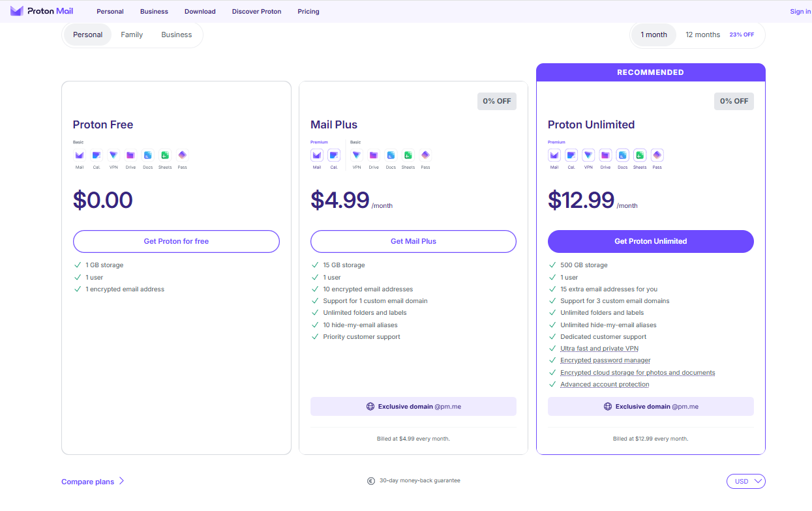Click Get Proton Unlimited button
Image resolution: width=812 pixels, height=511 pixels.
click(x=651, y=241)
